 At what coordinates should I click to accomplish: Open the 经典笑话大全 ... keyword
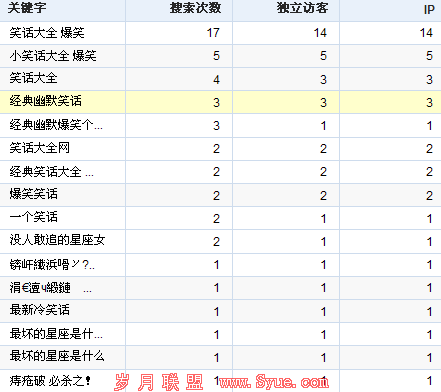pyautogui.click(x=51, y=171)
